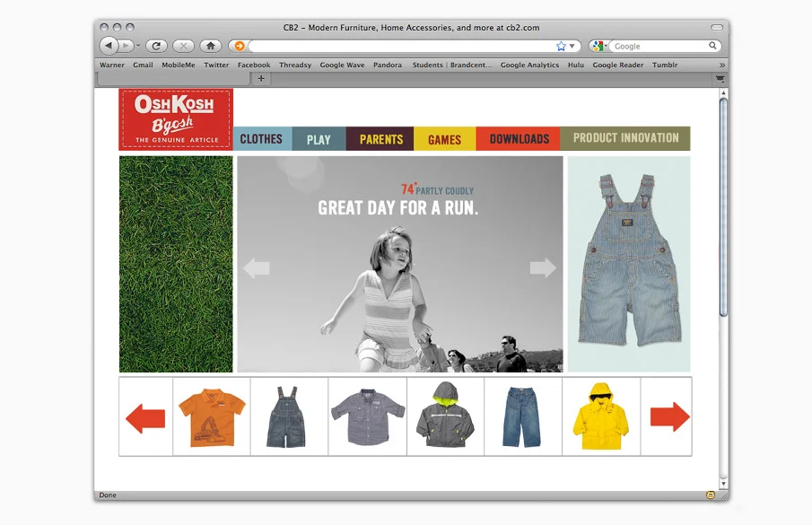Viewport: 812px width, 525px height.
Task: Open the Twitter bookmark
Action: coord(216,65)
